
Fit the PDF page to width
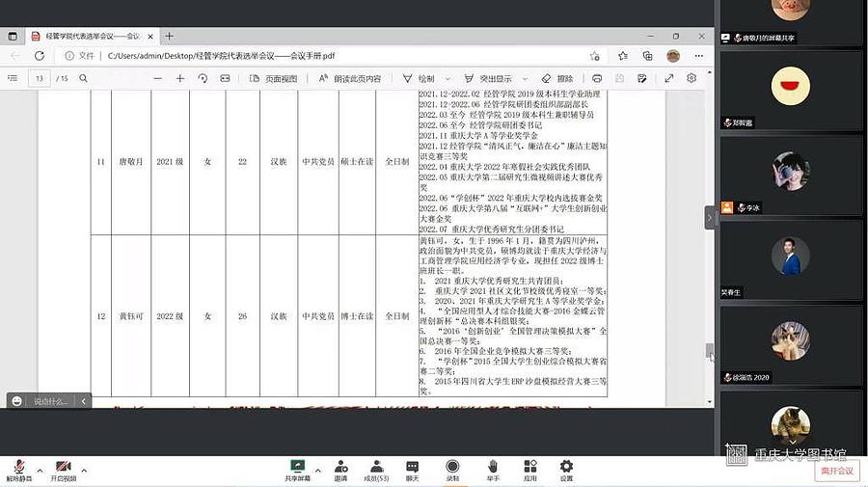pyautogui.click(x=225, y=78)
